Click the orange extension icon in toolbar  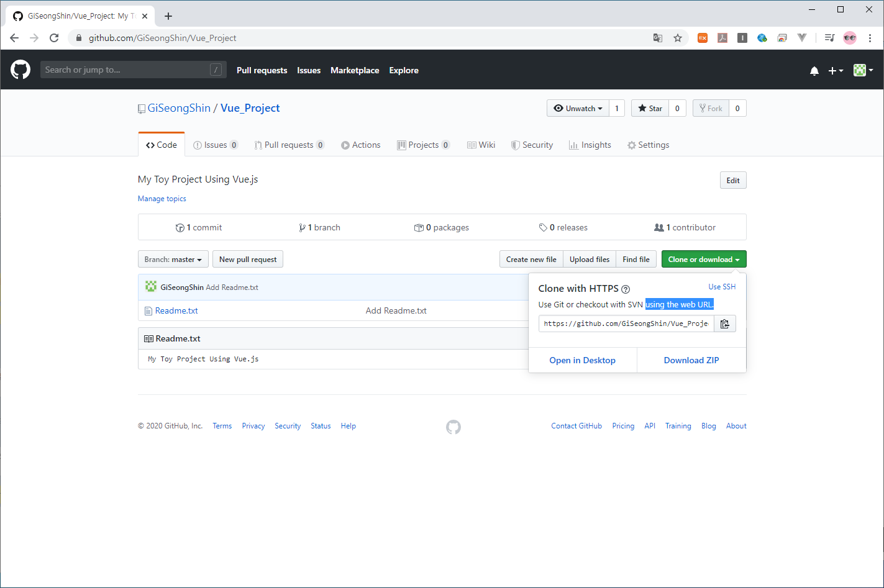point(703,38)
